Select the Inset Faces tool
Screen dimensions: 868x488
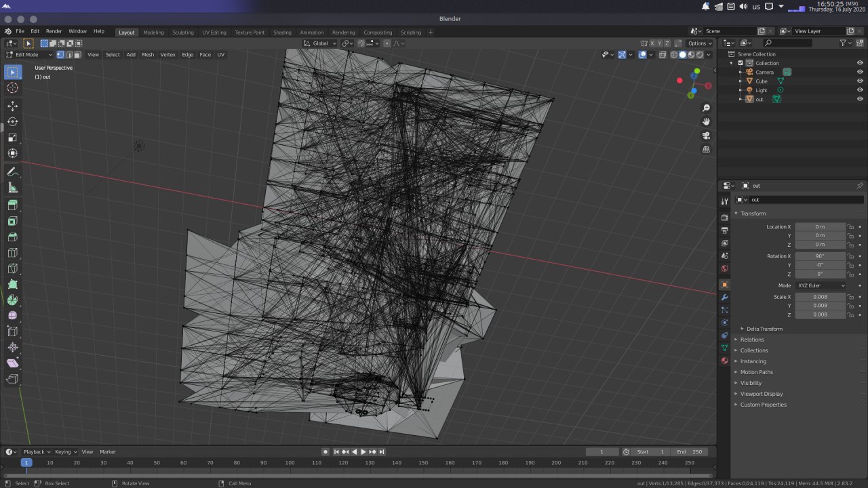click(x=13, y=221)
